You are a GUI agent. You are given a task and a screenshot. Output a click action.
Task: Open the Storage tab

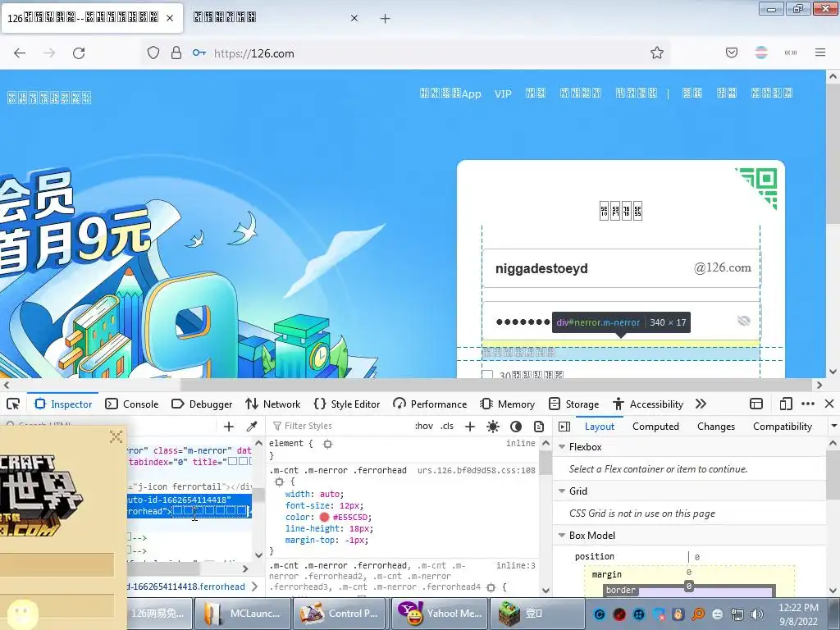(x=574, y=404)
